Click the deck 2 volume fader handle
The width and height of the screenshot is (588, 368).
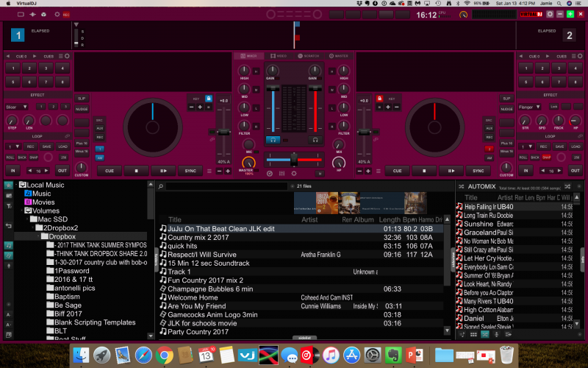pyautogui.click(x=315, y=88)
